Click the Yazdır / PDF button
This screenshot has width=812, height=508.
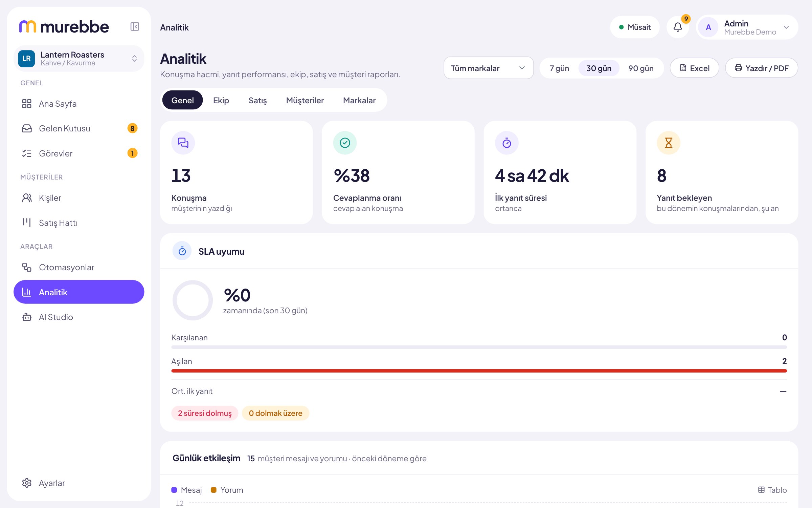click(762, 68)
